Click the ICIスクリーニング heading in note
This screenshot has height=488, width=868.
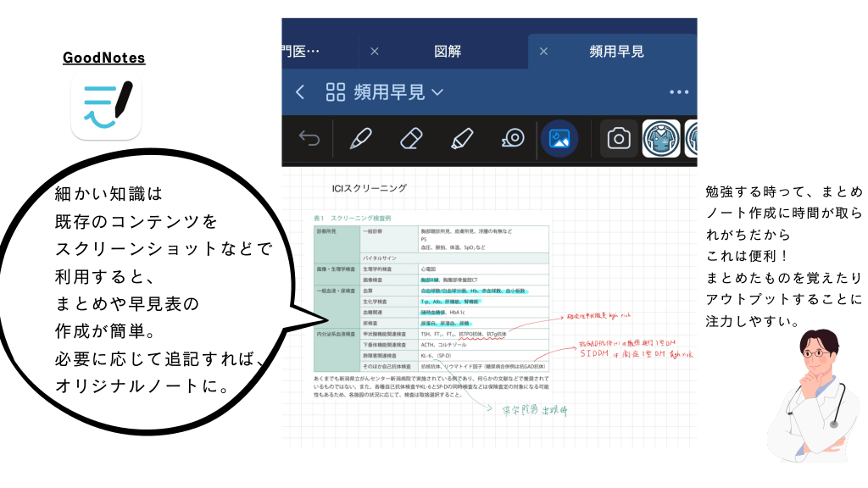(370, 188)
